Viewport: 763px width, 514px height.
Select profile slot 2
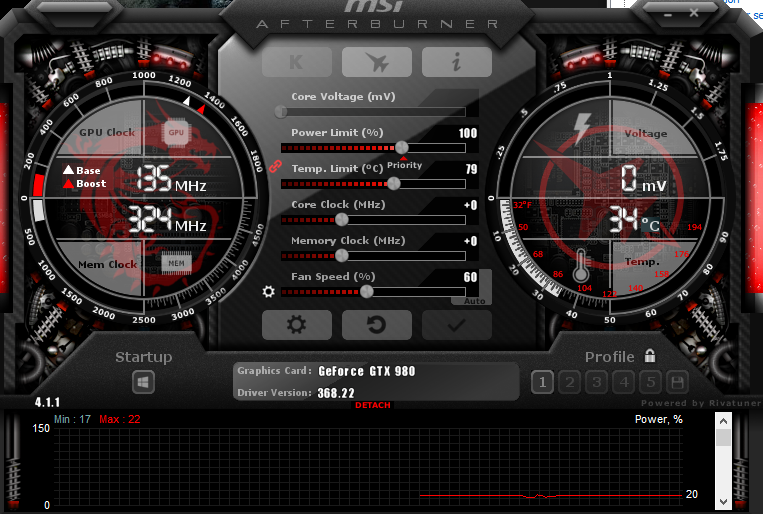pos(570,383)
